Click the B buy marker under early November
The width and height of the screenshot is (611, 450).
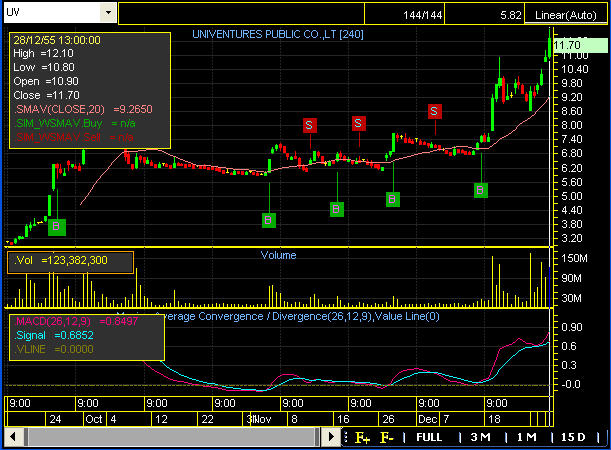(x=268, y=220)
